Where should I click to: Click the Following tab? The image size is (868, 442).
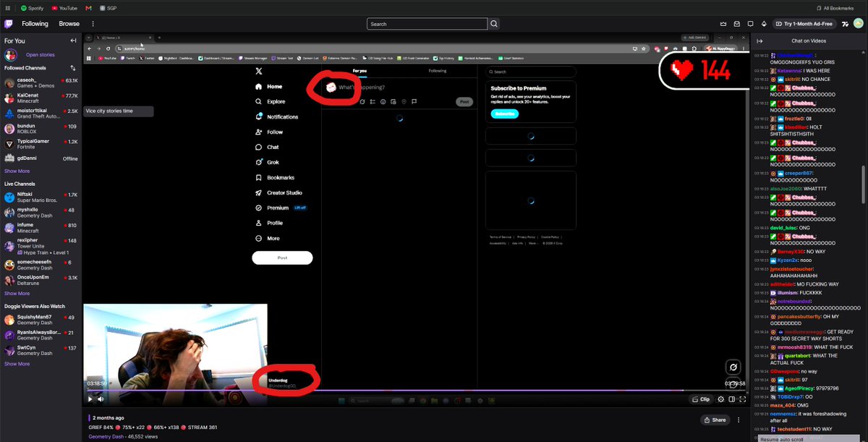pos(35,24)
